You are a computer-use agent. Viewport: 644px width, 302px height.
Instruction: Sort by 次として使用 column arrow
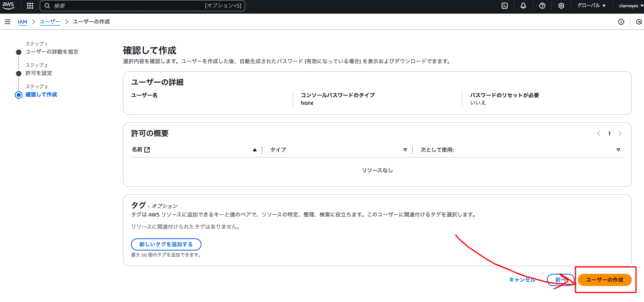[618, 150]
